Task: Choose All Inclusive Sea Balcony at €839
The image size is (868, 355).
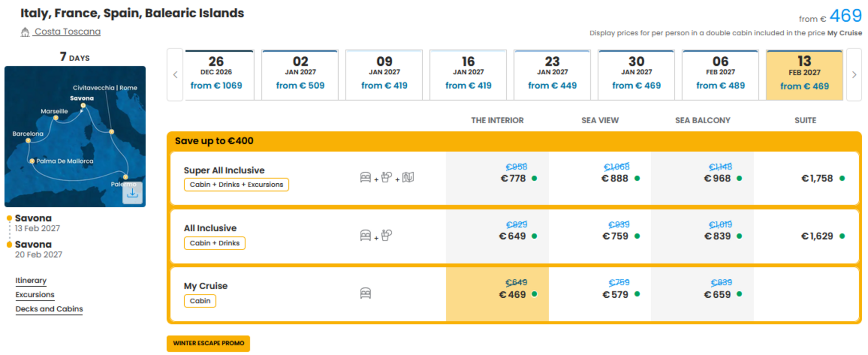Action: click(x=702, y=236)
